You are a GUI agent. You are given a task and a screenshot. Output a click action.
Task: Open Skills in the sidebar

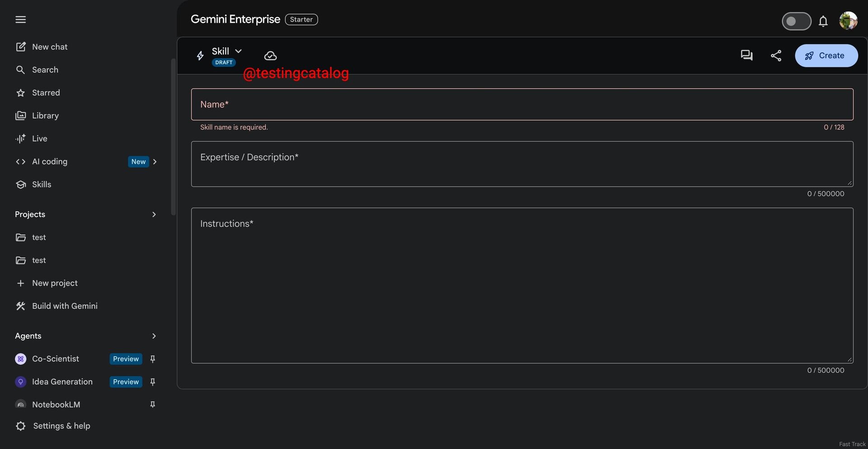(x=41, y=185)
